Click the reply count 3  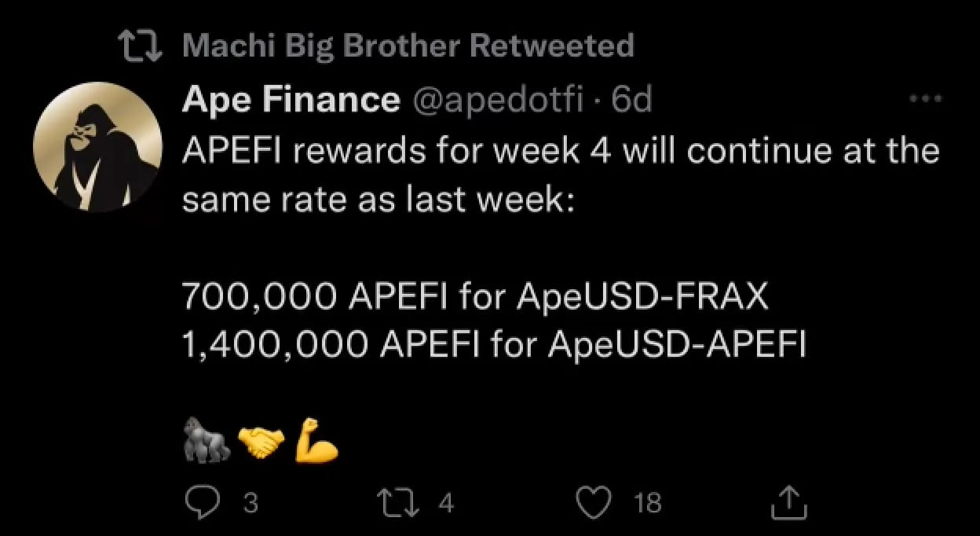click(x=250, y=503)
